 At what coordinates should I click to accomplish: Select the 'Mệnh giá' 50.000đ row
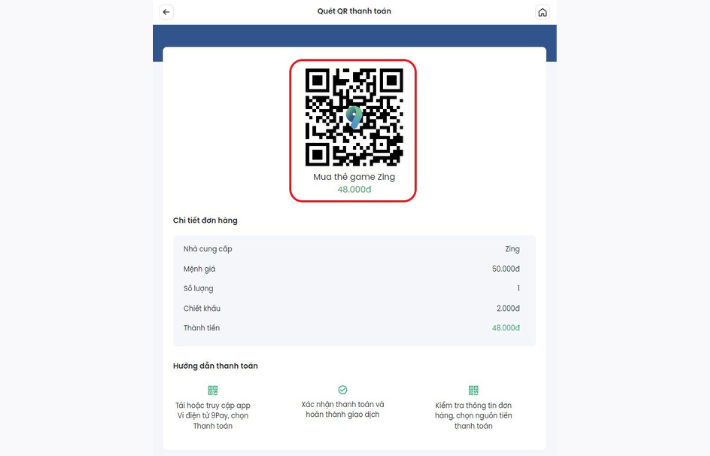pyautogui.click(x=351, y=269)
